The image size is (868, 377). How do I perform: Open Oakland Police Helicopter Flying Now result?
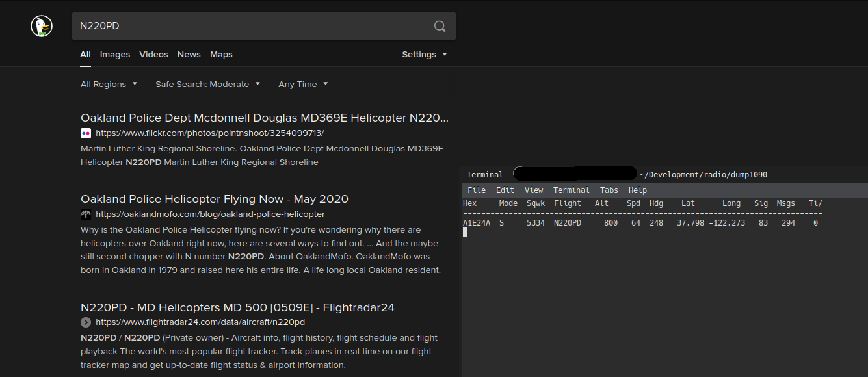click(x=215, y=199)
